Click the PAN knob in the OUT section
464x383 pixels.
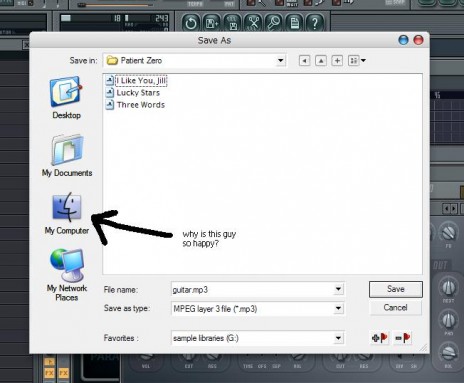pos(448,320)
